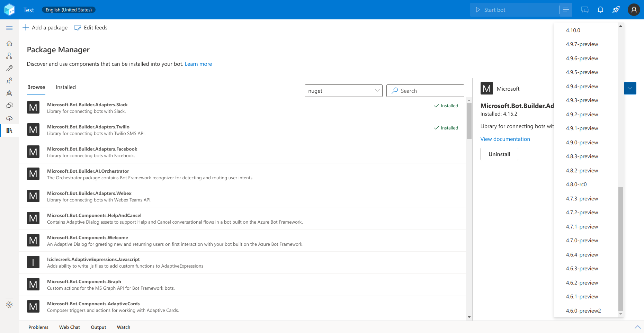Click the Iciclecreek package I thumbnail
This screenshot has width=644, height=333.
tap(33, 262)
